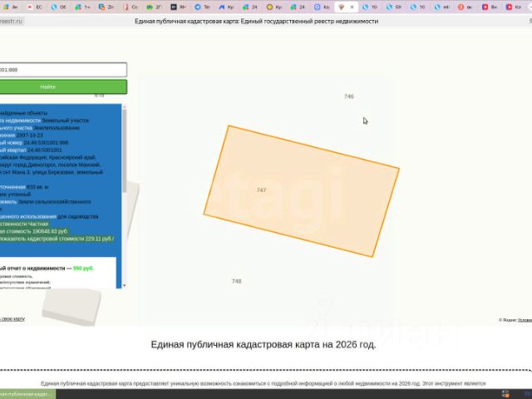
Task: Click the green taskbar window button
Action: point(27,394)
